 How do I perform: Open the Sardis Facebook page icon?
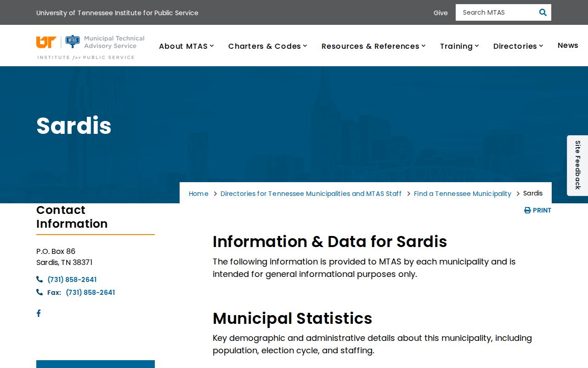[x=39, y=313]
